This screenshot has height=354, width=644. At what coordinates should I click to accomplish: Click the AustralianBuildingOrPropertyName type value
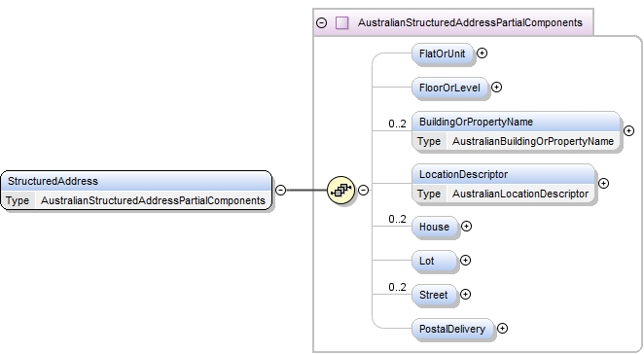[x=533, y=141]
